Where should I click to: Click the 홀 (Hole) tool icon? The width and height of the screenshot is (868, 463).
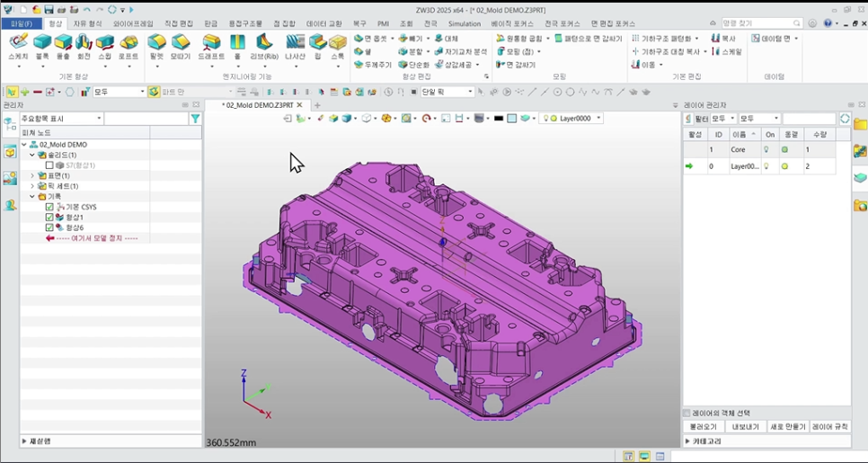[x=237, y=42]
